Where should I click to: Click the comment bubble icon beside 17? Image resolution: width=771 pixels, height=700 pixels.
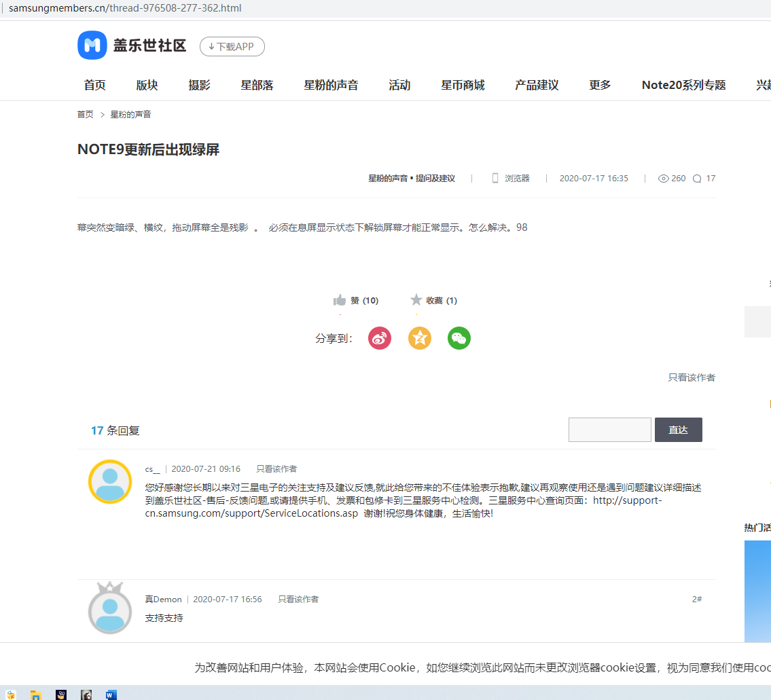click(697, 179)
